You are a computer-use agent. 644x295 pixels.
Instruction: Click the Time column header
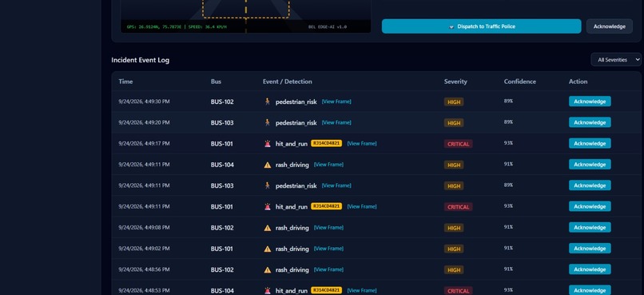click(125, 82)
